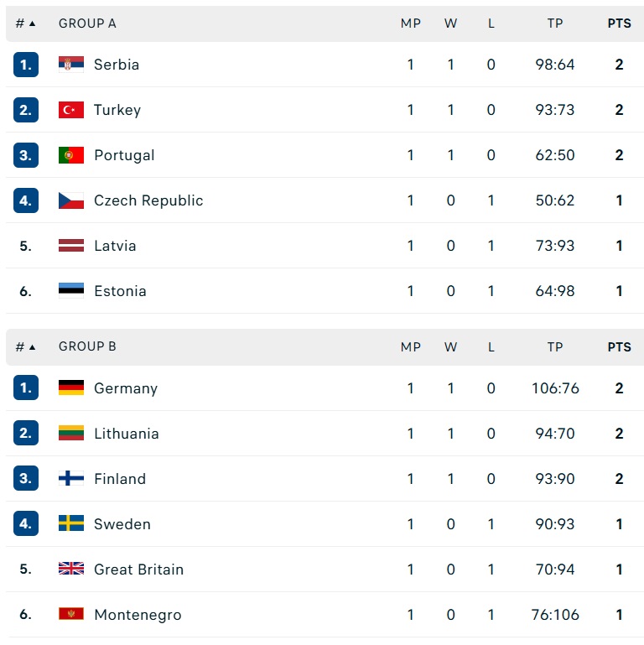
Task: Select the Group A TP column header
Action: (x=555, y=23)
